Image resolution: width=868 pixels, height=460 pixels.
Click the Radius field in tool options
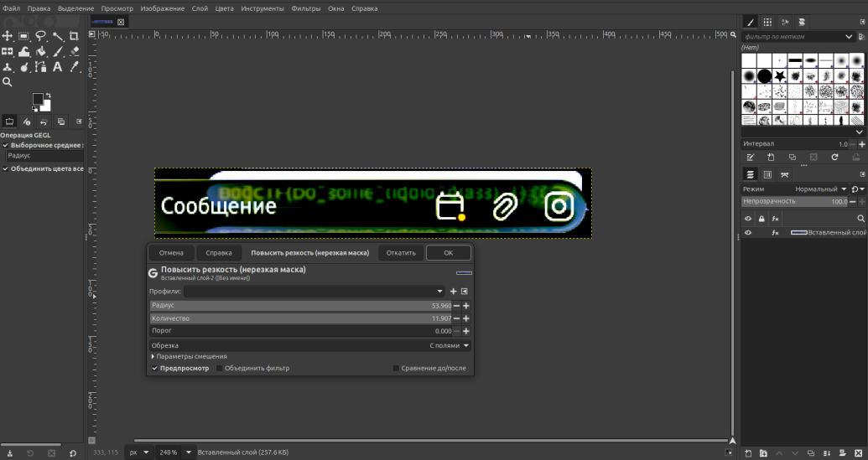[44, 156]
